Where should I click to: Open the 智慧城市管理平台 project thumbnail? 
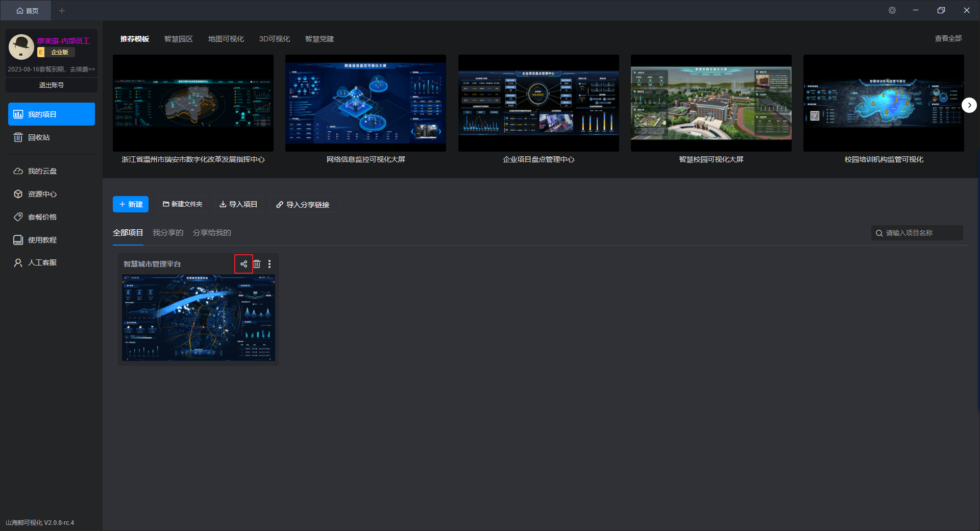[198, 318]
